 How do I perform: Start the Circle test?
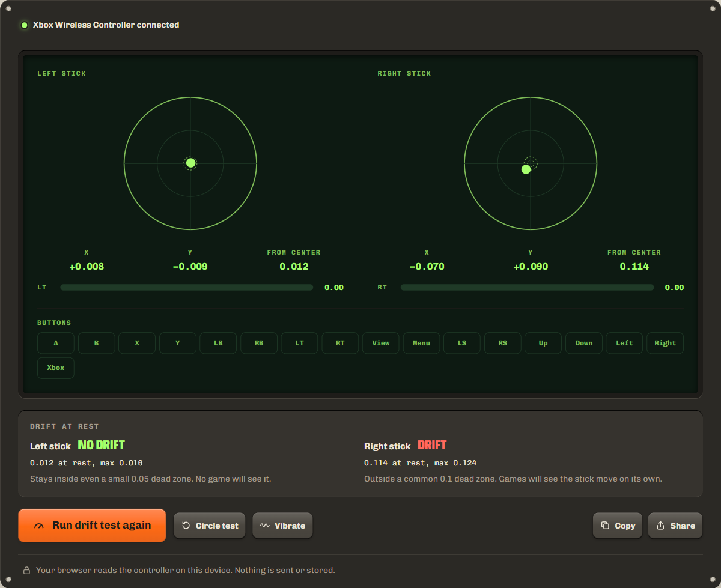click(210, 526)
